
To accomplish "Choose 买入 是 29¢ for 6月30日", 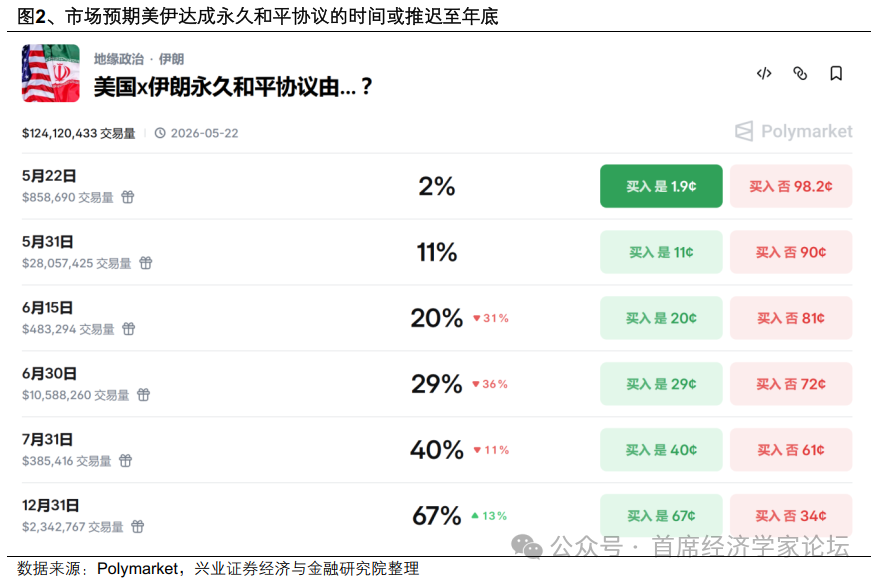I will (661, 384).
